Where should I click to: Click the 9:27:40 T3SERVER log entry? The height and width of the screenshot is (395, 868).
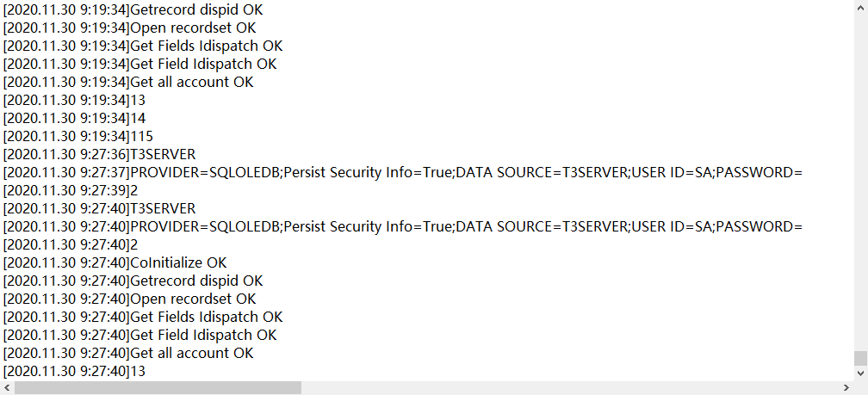(x=99, y=208)
